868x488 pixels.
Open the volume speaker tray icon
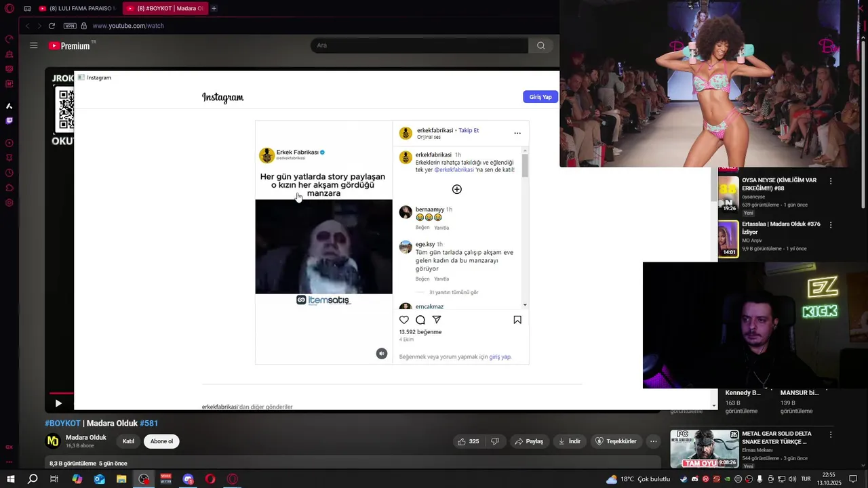[792, 479]
